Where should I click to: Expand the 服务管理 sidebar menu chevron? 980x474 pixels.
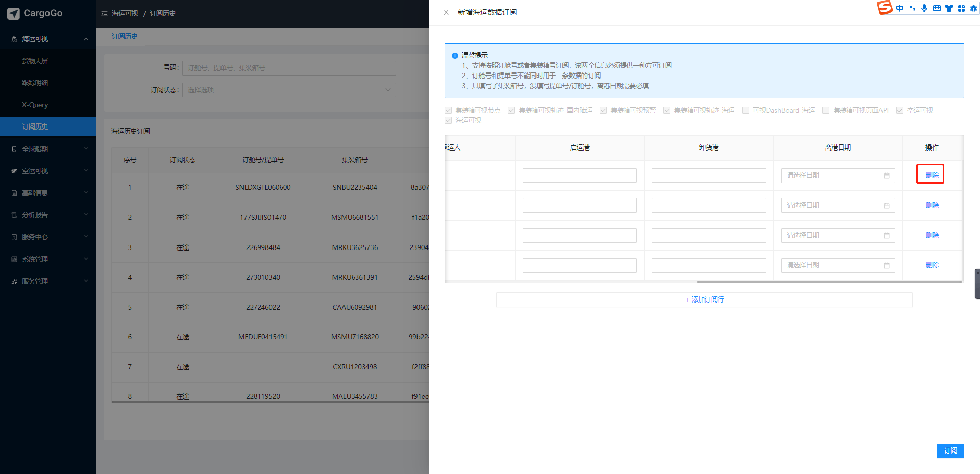(86, 281)
